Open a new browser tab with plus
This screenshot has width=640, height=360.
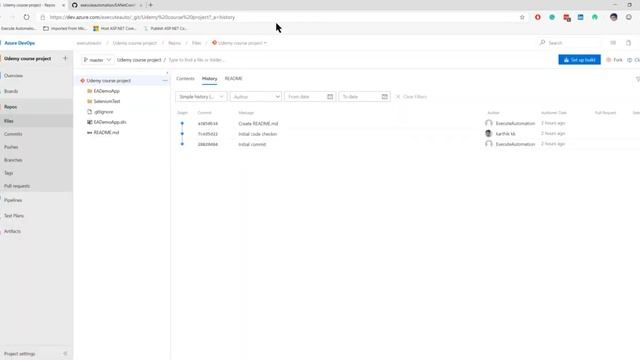[x=151, y=5]
